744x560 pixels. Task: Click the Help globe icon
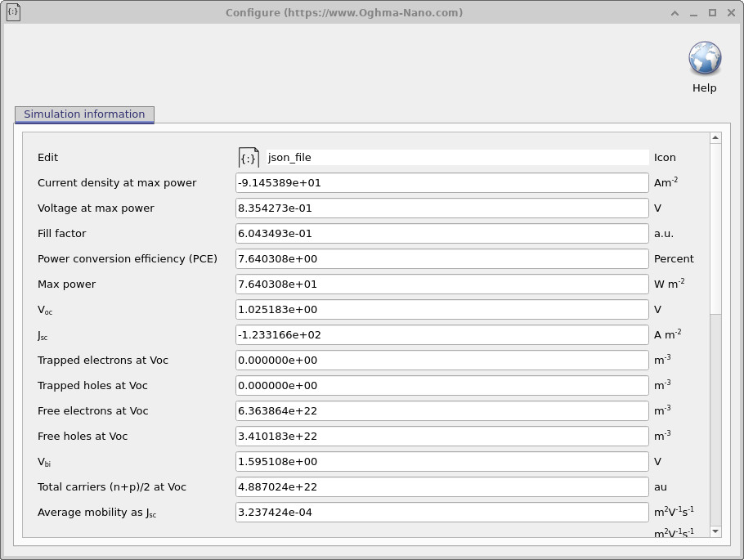[x=705, y=57]
